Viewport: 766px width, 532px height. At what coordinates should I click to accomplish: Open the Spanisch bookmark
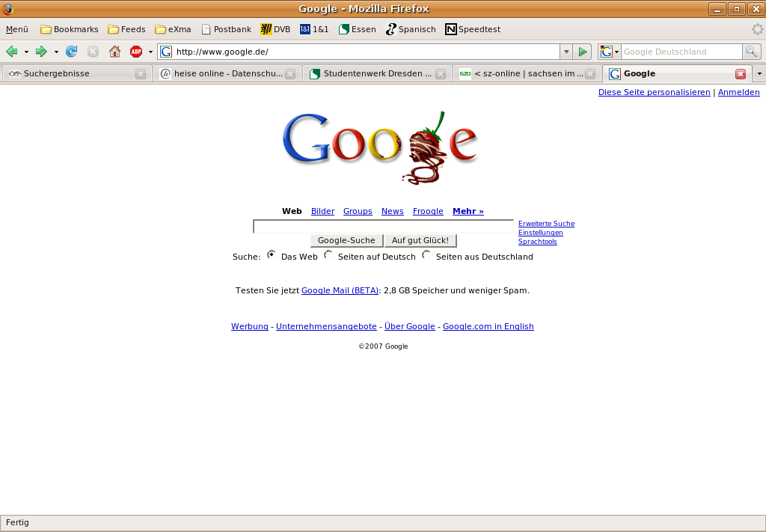(x=411, y=29)
